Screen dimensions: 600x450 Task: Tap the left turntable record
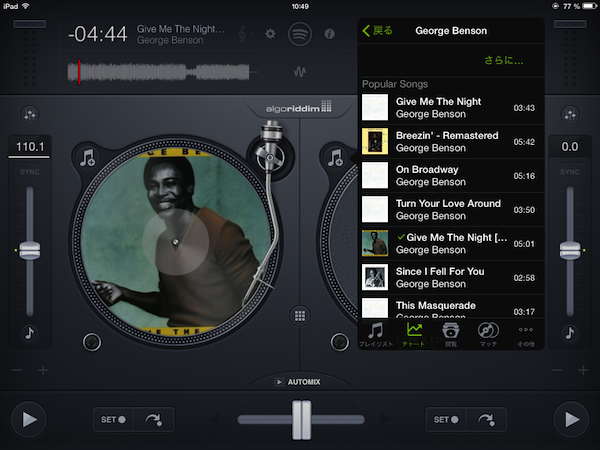click(176, 241)
